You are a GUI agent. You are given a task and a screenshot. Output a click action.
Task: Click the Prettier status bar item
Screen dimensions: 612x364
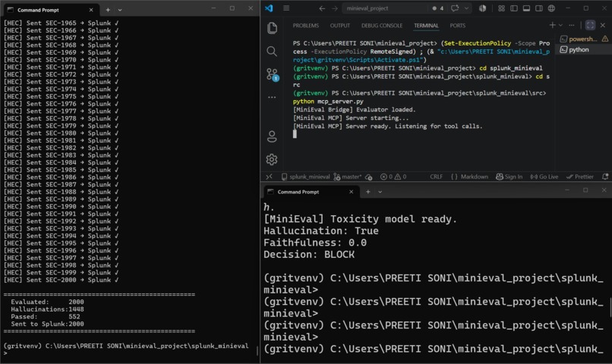580,177
